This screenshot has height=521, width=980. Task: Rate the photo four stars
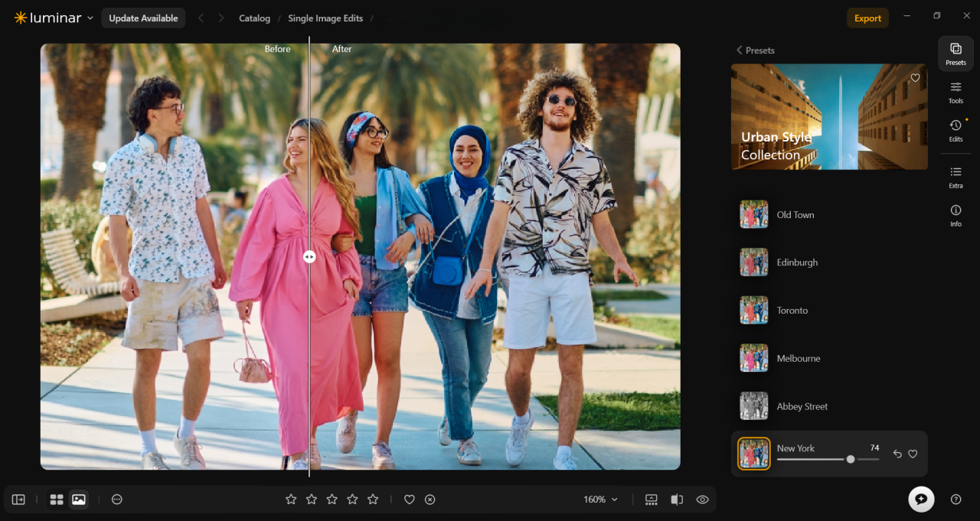point(352,500)
